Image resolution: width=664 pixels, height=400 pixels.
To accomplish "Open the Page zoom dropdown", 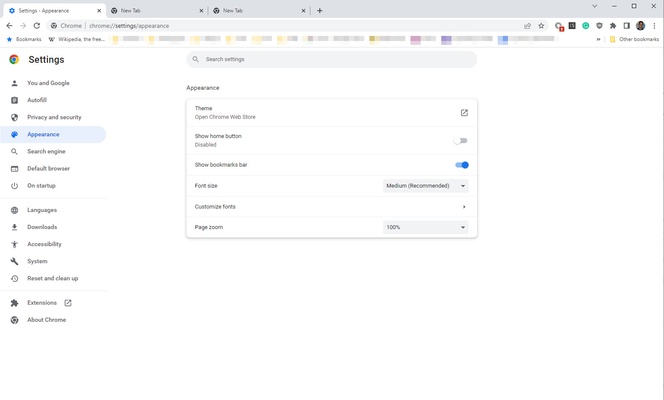I will tap(426, 227).
